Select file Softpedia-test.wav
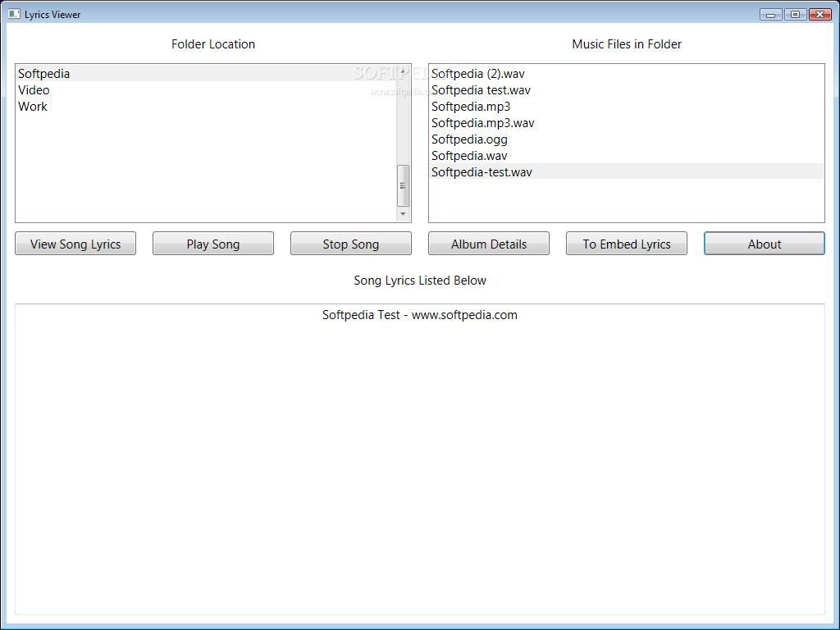 (x=626, y=172)
